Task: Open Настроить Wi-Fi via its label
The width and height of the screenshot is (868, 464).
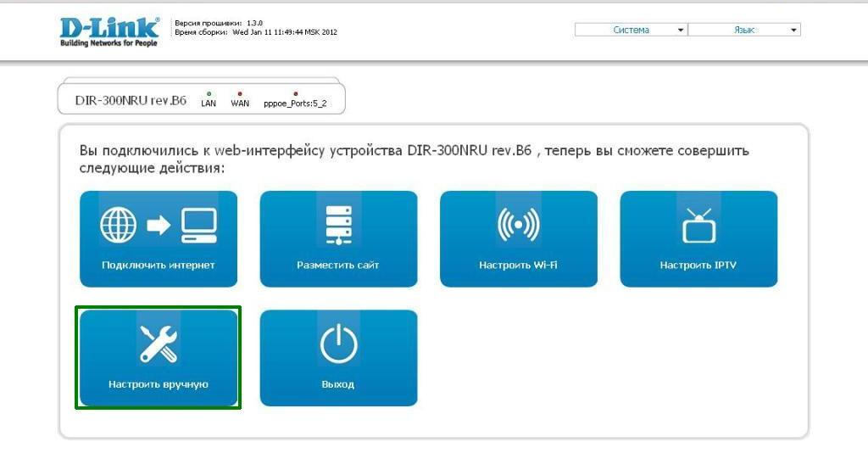Action: click(518, 265)
